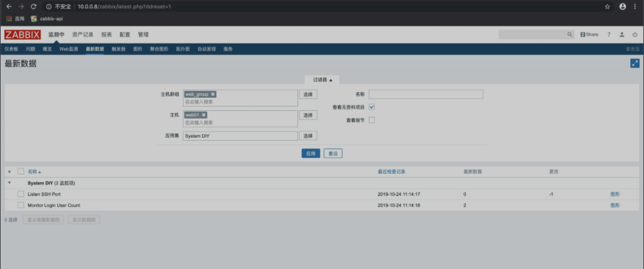Screen dimensions: 644x269
Task: Click the browser forward arrow
Action: point(21,7)
